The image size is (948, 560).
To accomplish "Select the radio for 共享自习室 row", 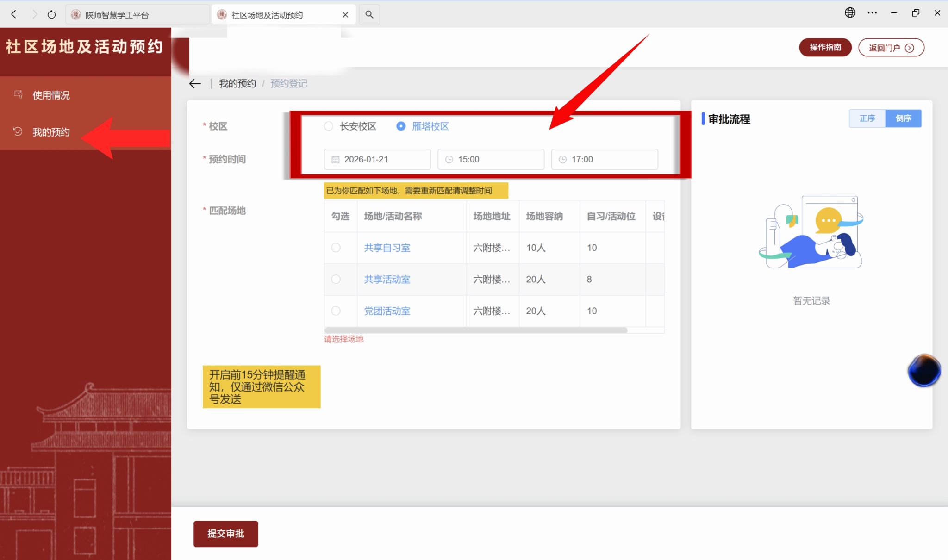I will point(336,248).
